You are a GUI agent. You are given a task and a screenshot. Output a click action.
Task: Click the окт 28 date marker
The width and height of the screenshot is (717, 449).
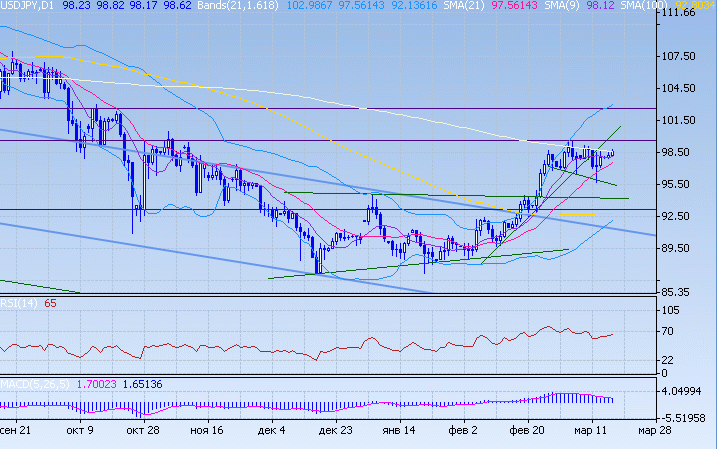(x=145, y=429)
